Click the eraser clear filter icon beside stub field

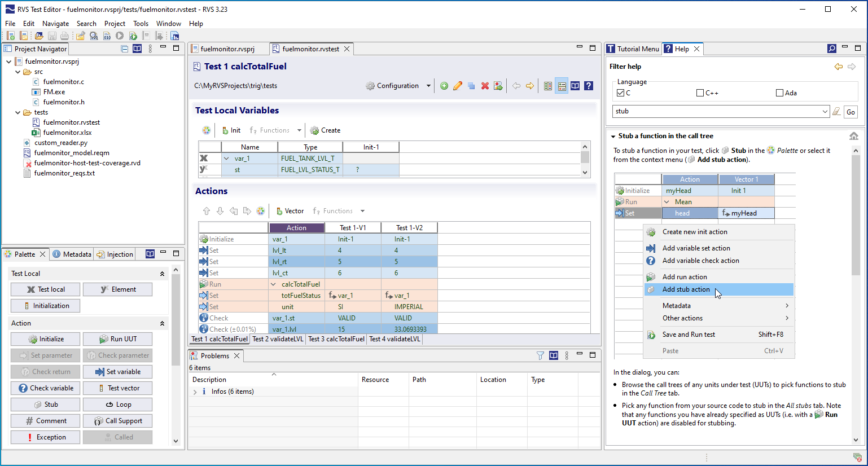pyautogui.click(x=836, y=112)
